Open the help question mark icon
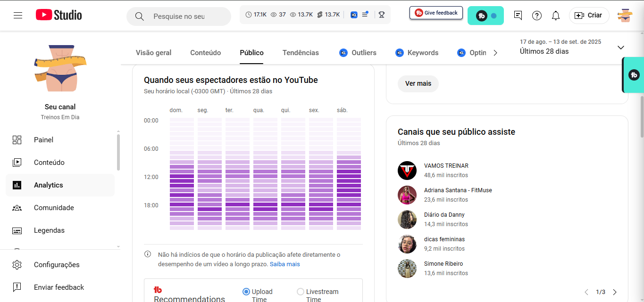Image resolution: width=644 pixels, height=302 pixels. coord(537,16)
